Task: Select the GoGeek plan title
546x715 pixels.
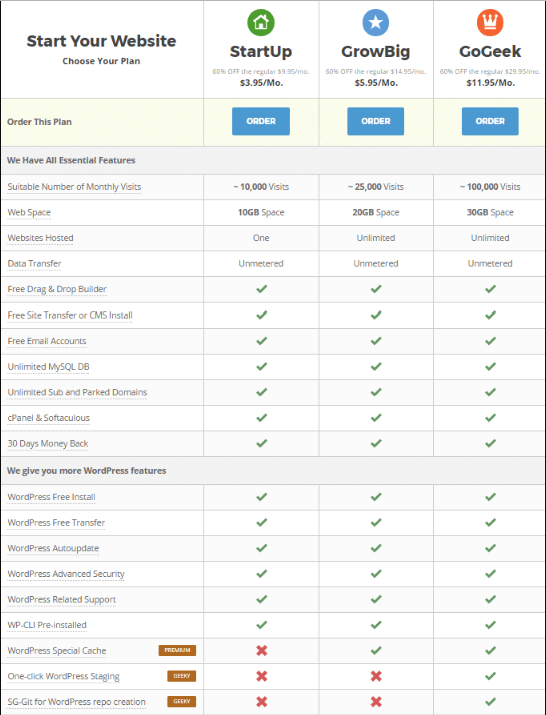Action: [x=490, y=52]
